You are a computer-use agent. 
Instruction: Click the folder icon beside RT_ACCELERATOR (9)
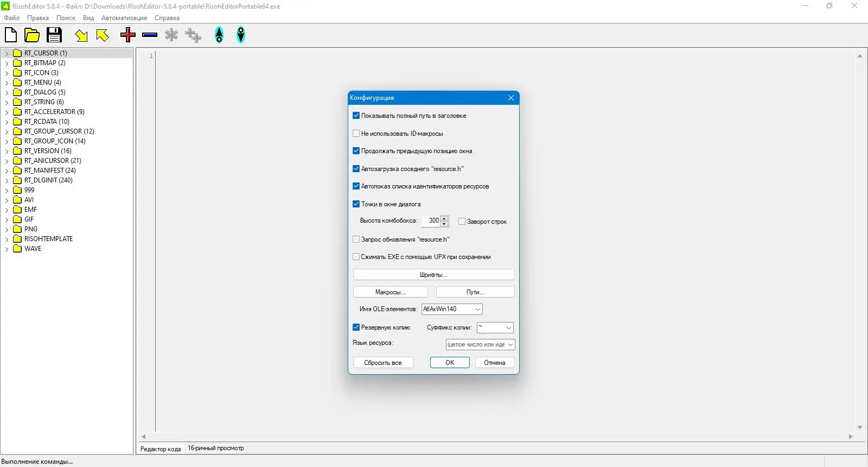click(x=17, y=112)
